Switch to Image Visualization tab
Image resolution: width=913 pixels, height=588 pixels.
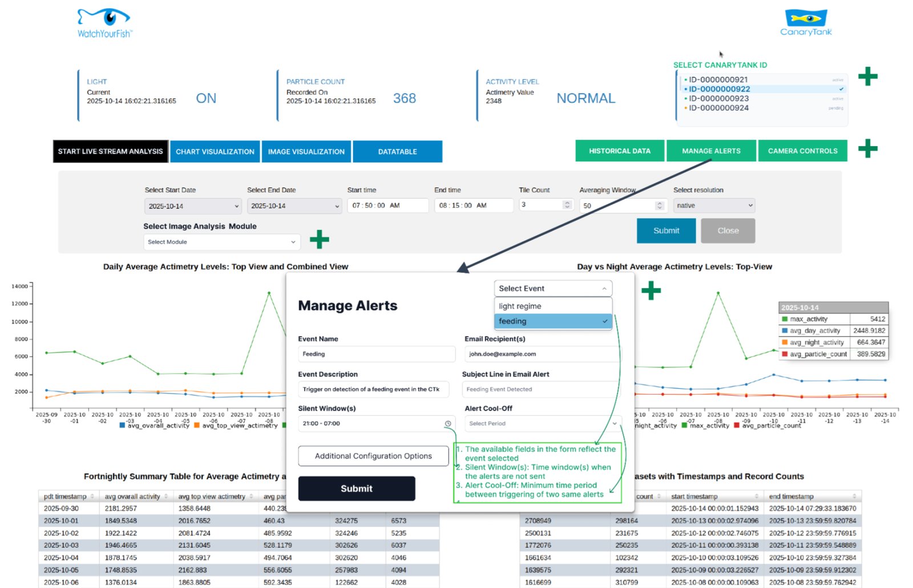point(306,152)
